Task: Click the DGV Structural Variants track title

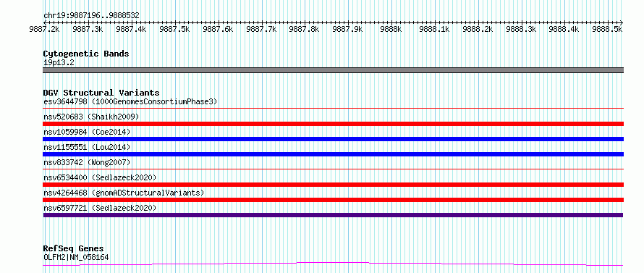Action: click(101, 93)
